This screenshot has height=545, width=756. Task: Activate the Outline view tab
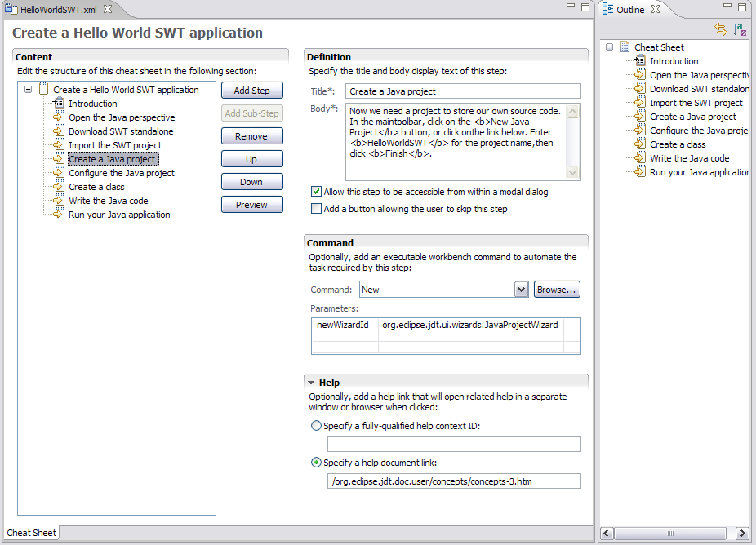tap(630, 10)
